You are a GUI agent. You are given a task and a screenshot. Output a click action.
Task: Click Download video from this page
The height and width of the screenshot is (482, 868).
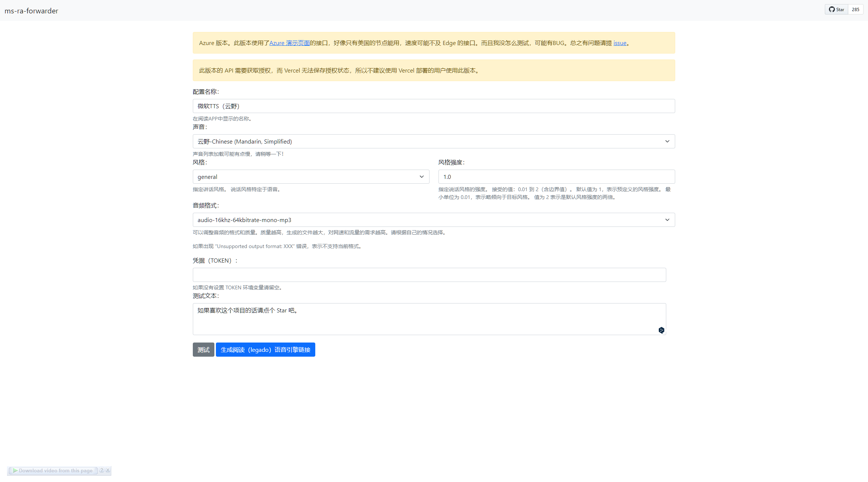pos(55,470)
